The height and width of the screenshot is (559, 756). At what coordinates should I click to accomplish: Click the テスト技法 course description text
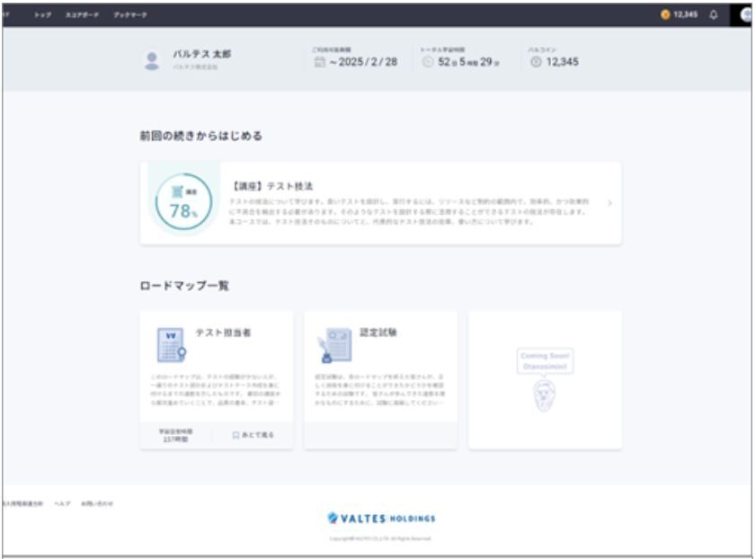(409, 211)
